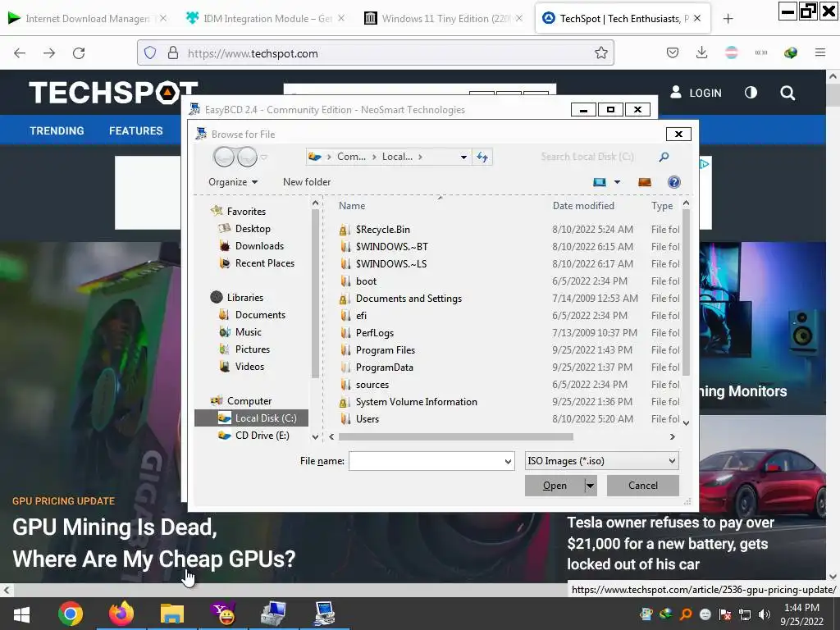The image size is (840, 630).
Task: Bookmark this page with the star icon
Action: pyautogui.click(x=601, y=52)
